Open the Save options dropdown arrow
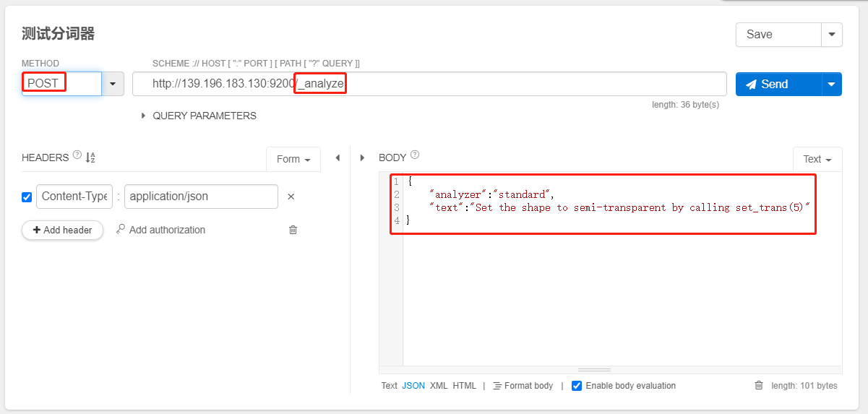 831,34
